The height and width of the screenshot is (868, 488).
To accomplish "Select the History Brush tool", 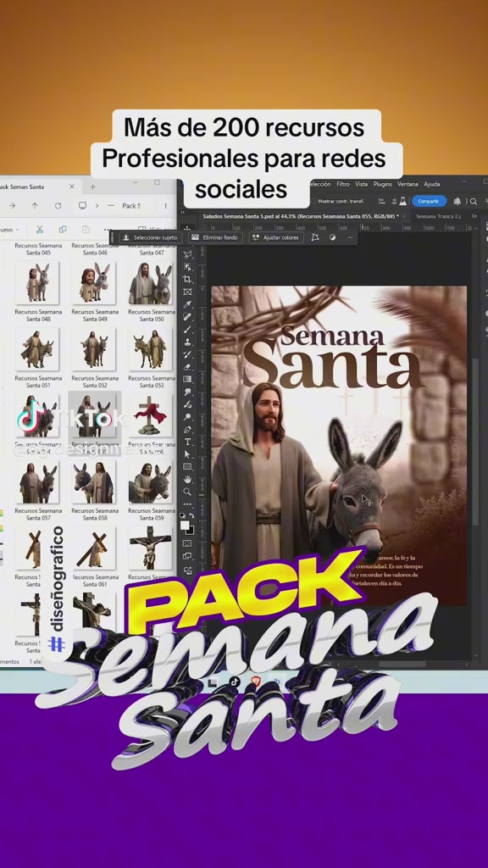I will [187, 354].
